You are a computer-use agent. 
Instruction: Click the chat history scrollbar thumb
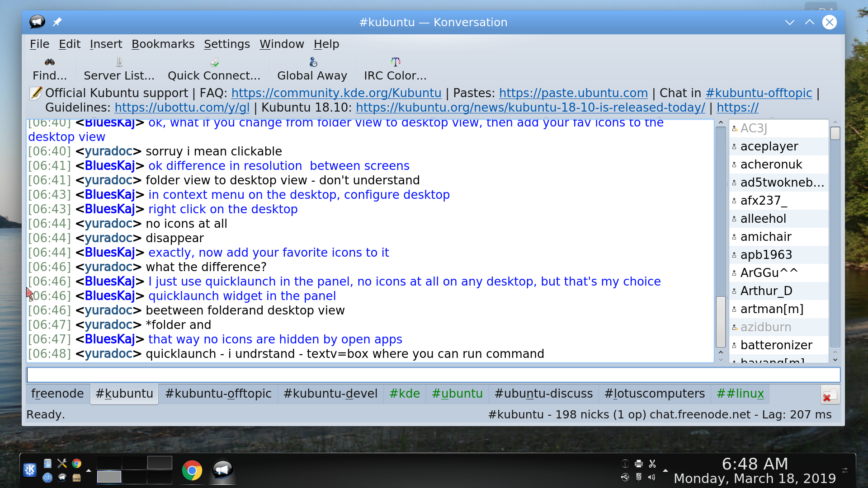coord(721,322)
